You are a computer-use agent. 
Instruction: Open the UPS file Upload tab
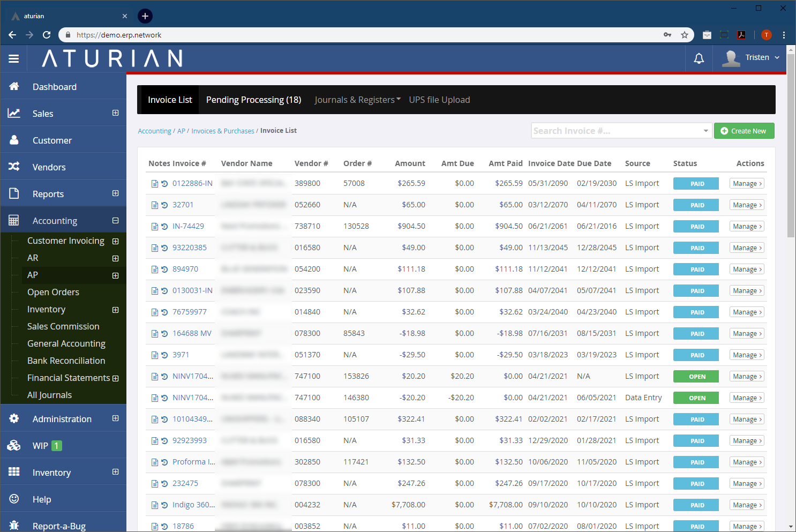point(439,100)
